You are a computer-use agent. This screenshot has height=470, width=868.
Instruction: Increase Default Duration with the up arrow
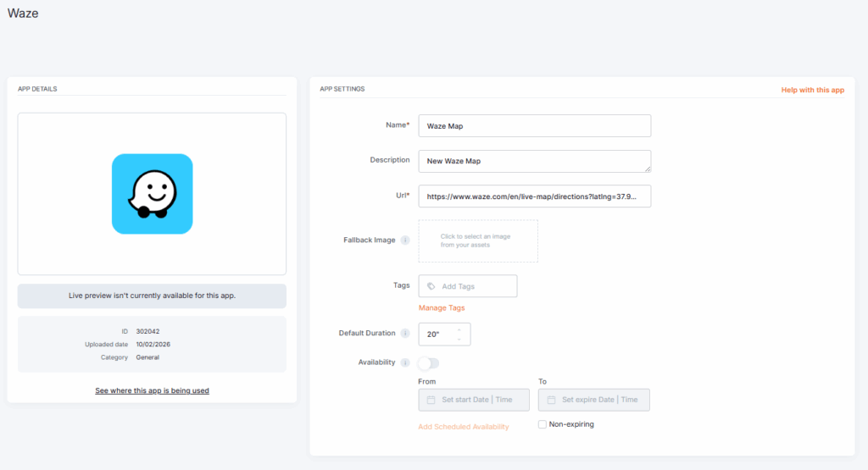click(459, 329)
